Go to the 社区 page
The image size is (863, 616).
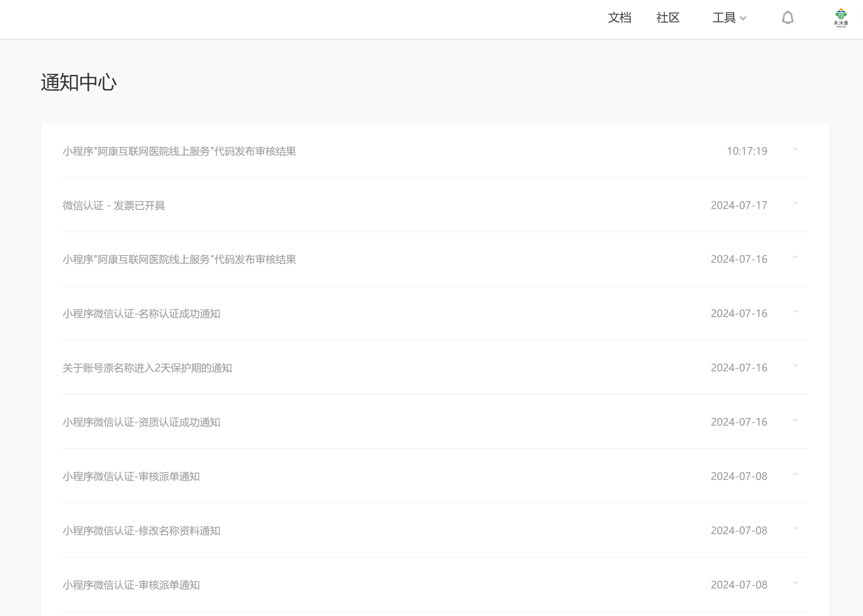click(668, 18)
